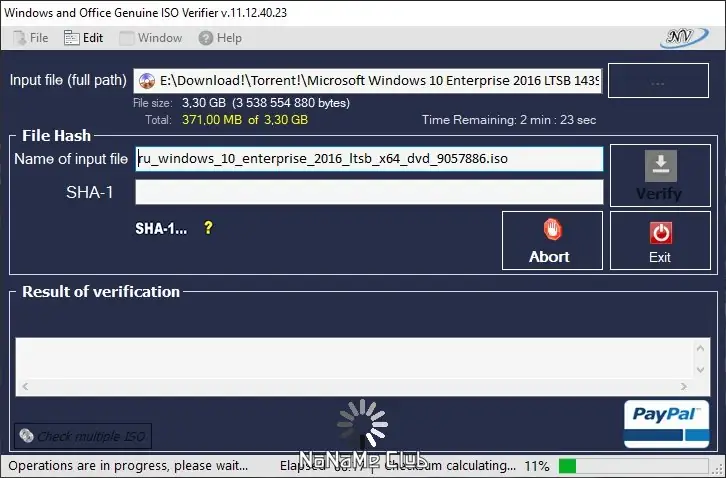Open the File menu

[x=31, y=38]
